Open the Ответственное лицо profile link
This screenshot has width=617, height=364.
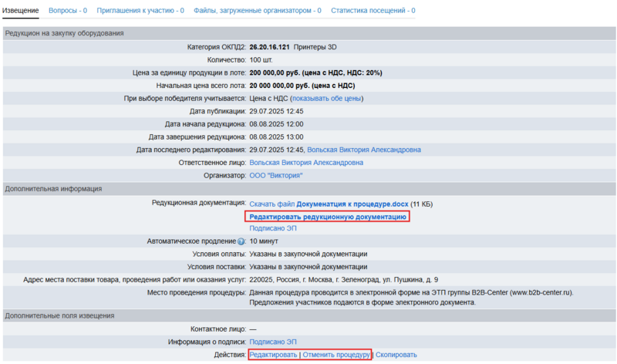coord(306,163)
